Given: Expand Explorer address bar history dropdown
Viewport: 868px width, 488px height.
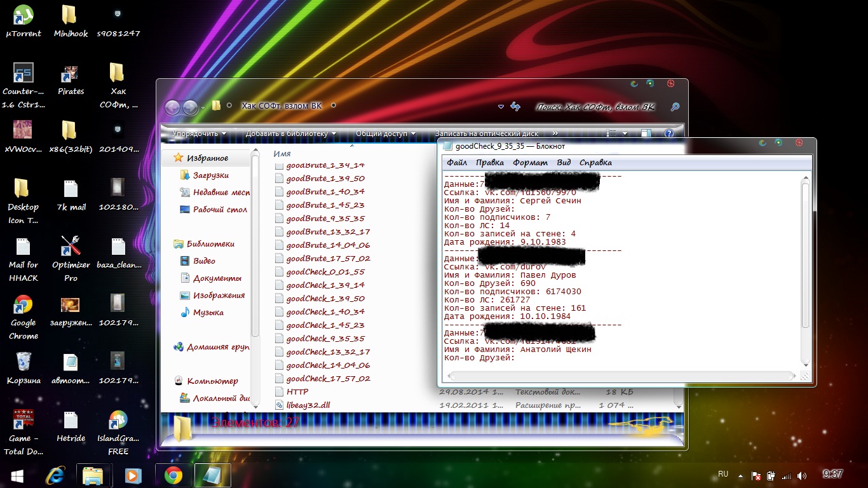Looking at the screenshot, I should point(501,107).
